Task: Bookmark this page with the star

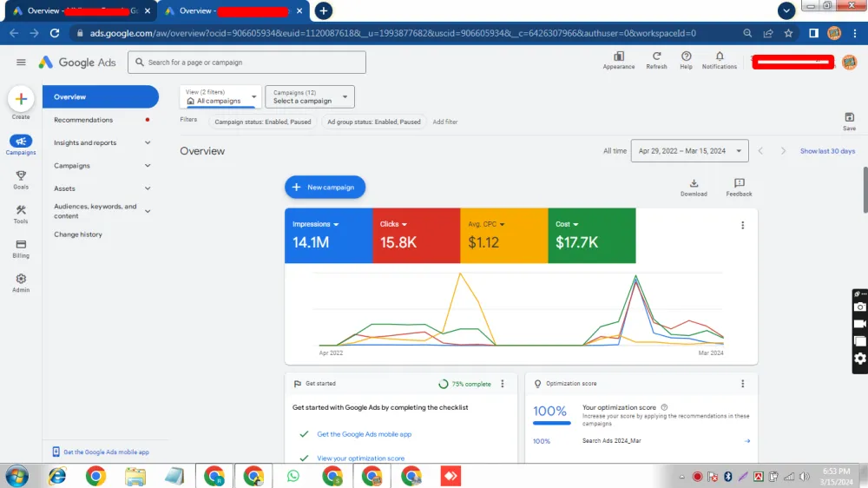Action: click(x=788, y=33)
